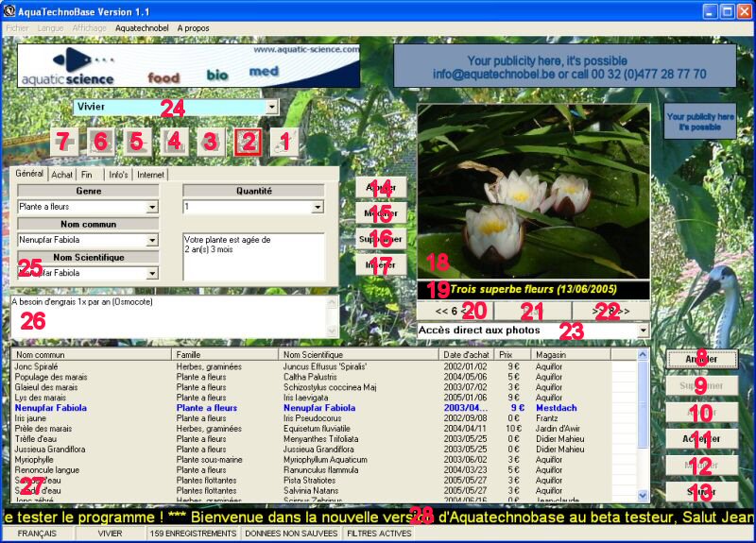Switch to the Internet tab

point(151,175)
